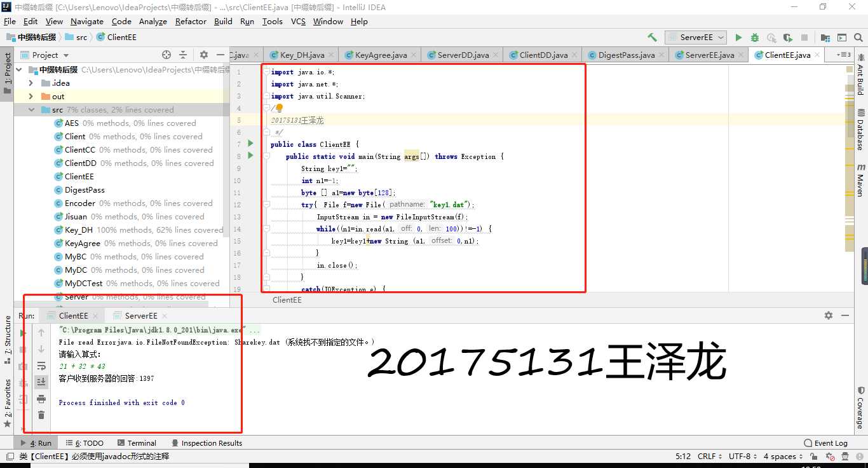Screen dimensions: 868x468
Task: Click the src breadcrumb in navigation bar
Action: pos(77,38)
